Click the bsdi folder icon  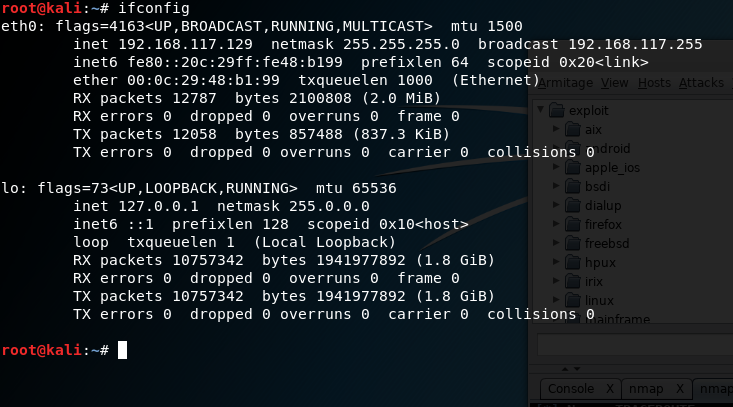(x=573, y=186)
